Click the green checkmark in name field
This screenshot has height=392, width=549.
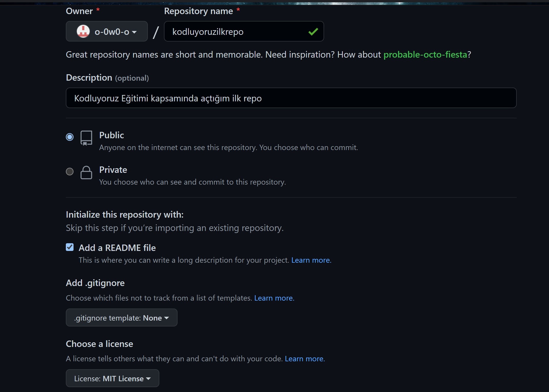tap(313, 31)
